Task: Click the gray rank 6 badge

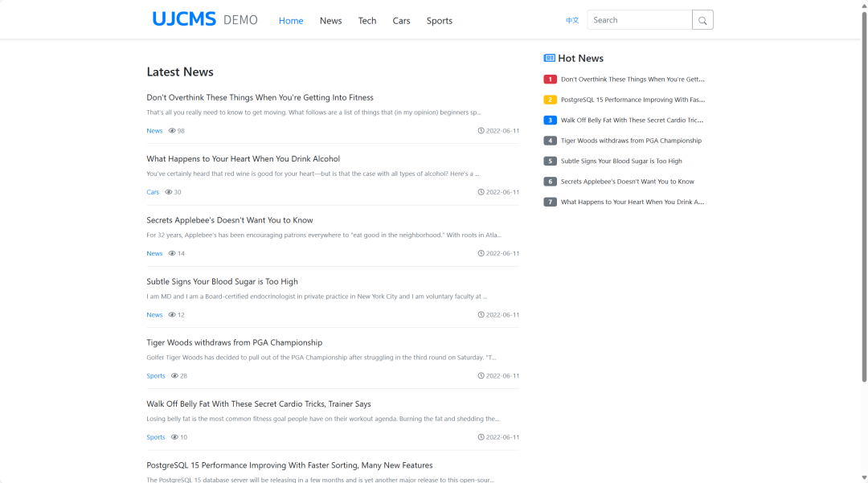Action: (x=550, y=182)
